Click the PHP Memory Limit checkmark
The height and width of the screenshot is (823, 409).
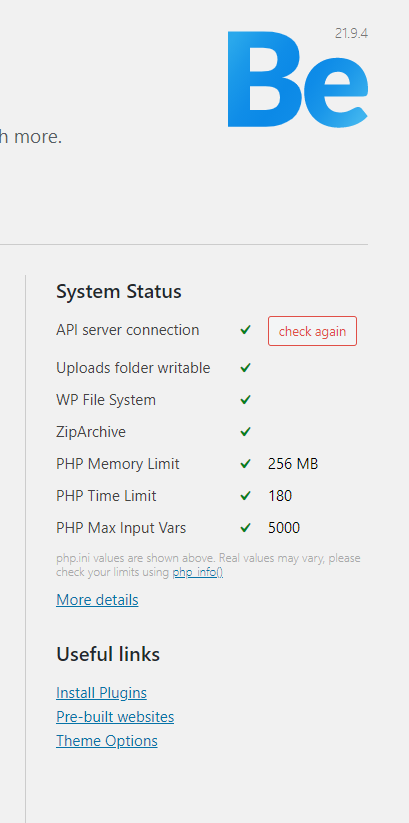coord(245,464)
